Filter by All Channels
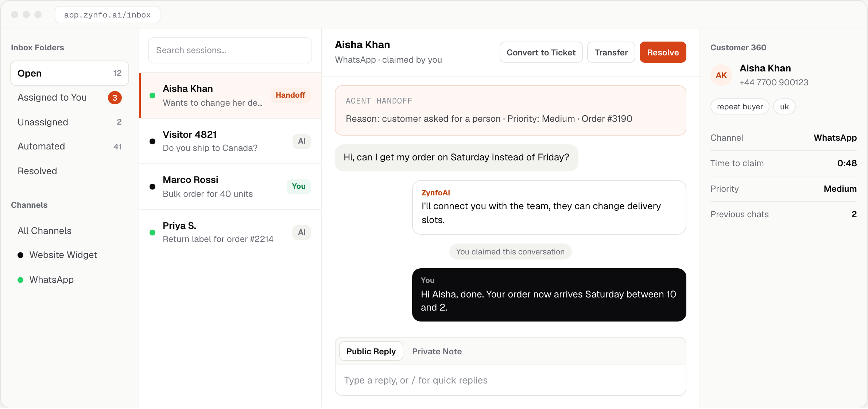The image size is (868, 409). [70, 231]
